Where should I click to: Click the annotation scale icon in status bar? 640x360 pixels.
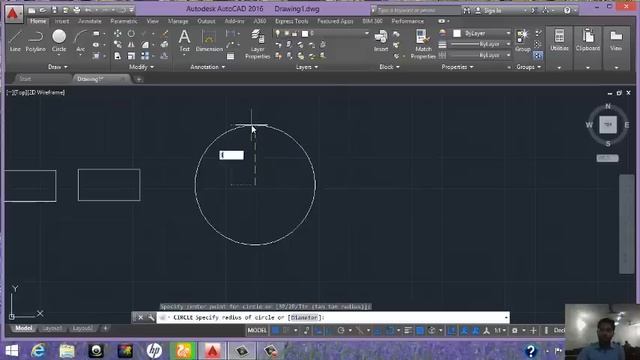(486, 331)
